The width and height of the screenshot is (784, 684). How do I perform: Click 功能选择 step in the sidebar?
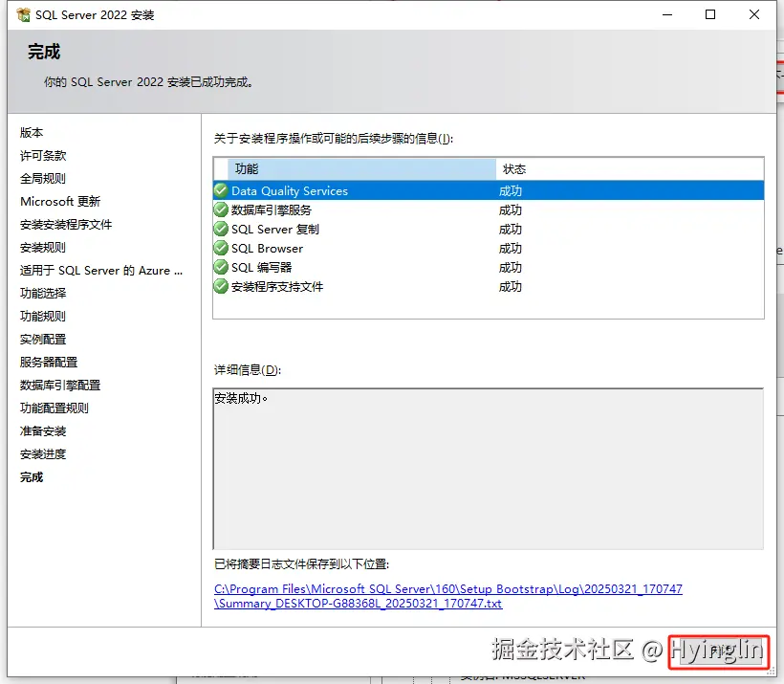point(43,294)
